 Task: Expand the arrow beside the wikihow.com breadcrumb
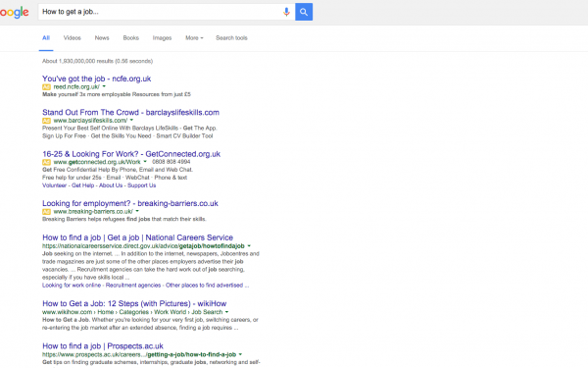[227, 312]
